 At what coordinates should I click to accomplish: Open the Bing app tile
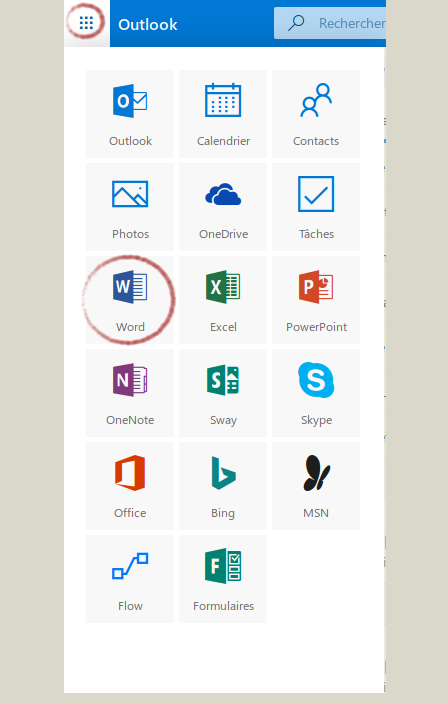[223, 485]
